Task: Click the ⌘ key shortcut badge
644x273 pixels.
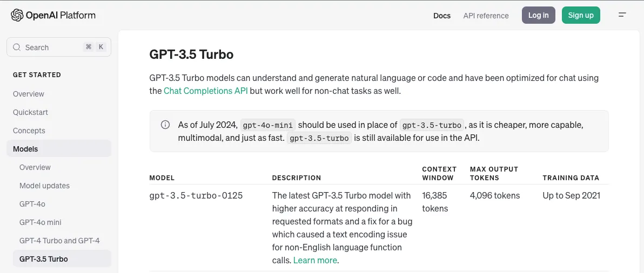Action: (88, 47)
